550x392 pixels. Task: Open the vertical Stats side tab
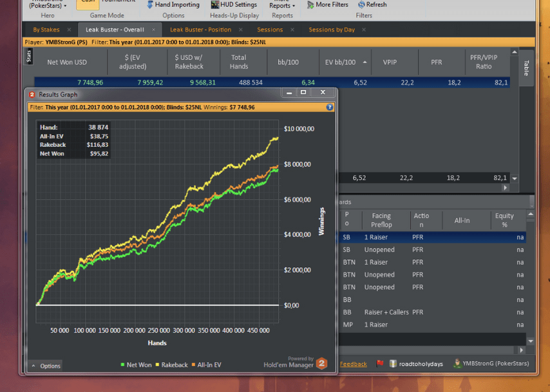[x=29, y=57]
